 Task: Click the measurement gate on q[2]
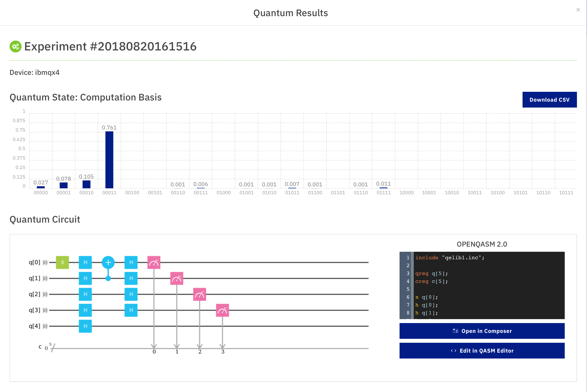(x=200, y=294)
